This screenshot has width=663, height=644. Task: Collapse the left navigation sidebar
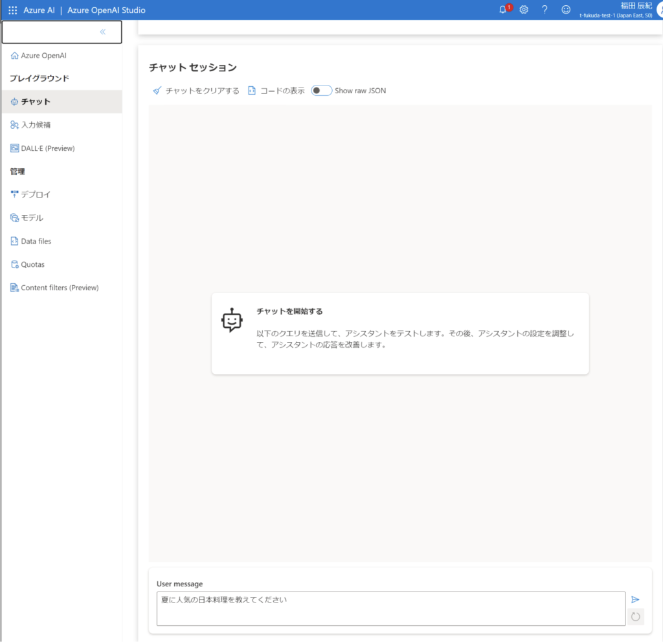[102, 32]
